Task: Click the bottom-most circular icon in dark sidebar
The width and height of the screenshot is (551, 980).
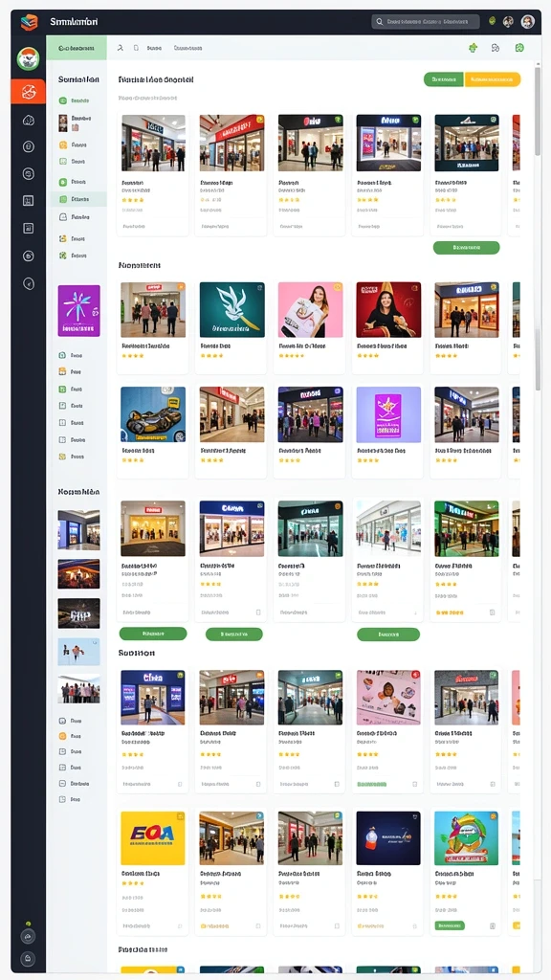Action: 28,958
